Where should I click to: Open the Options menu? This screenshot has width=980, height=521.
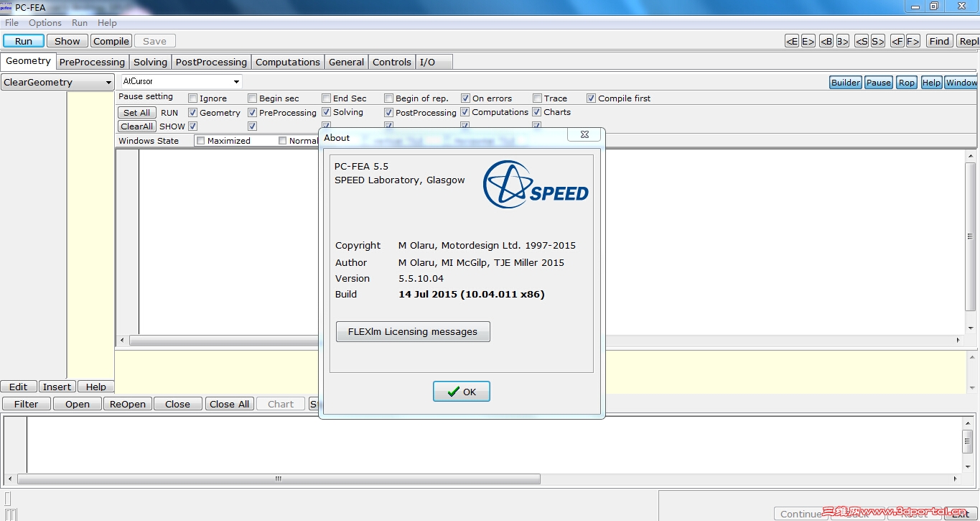pyautogui.click(x=45, y=23)
